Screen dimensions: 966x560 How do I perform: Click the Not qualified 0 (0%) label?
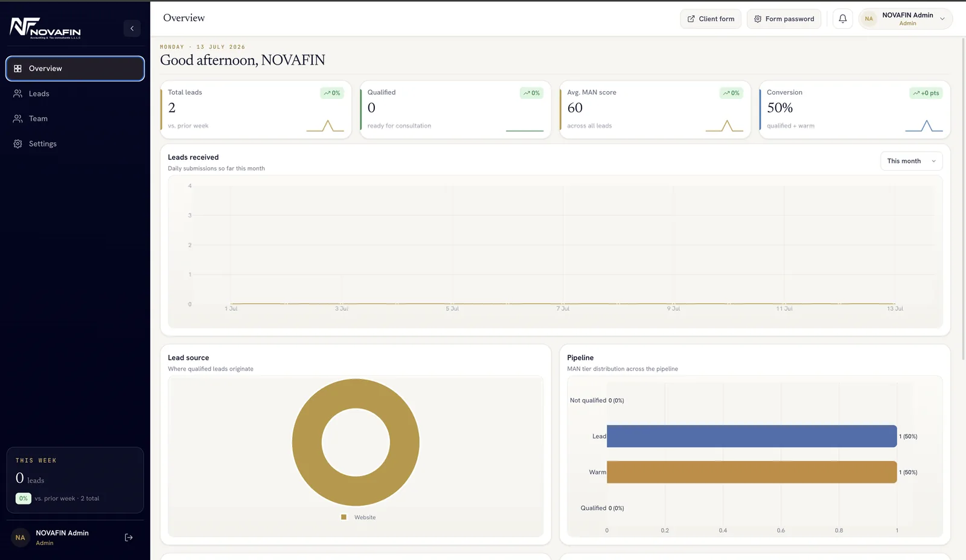pyautogui.click(x=597, y=400)
